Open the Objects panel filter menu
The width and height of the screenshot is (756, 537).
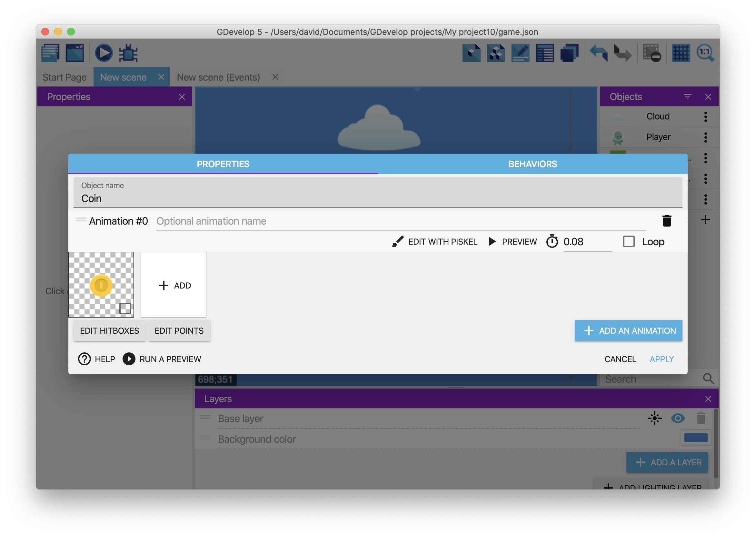tap(687, 97)
